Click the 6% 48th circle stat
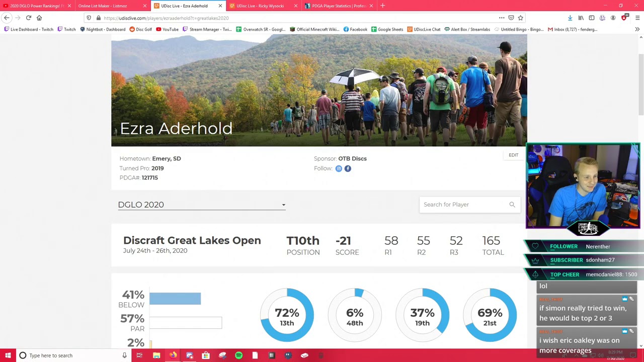Image resolution: width=644 pixels, height=362 pixels. (x=355, y=315)
